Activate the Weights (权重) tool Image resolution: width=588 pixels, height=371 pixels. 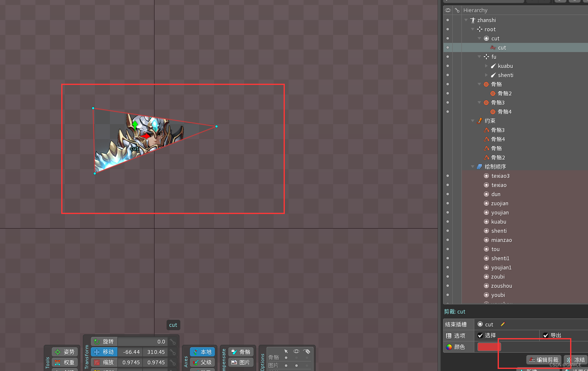click(x=65, y=362)
